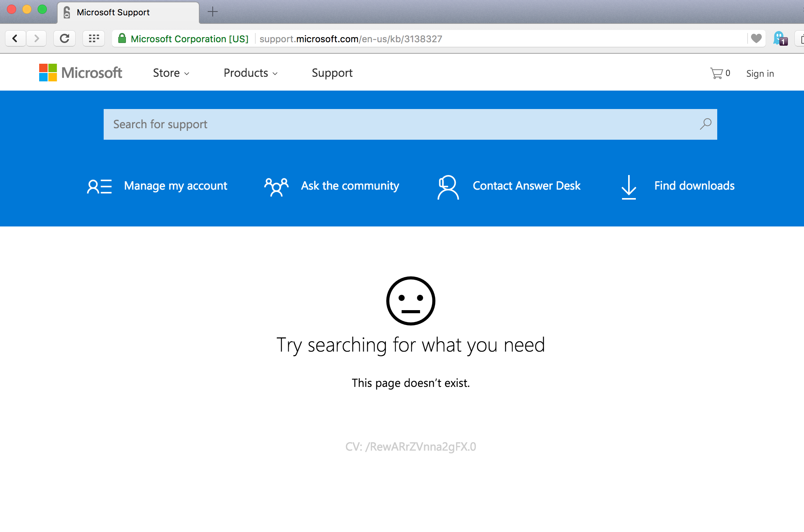The image size is (804, 532).
Task: Click the Sign in link
Action: coord(760,73)
